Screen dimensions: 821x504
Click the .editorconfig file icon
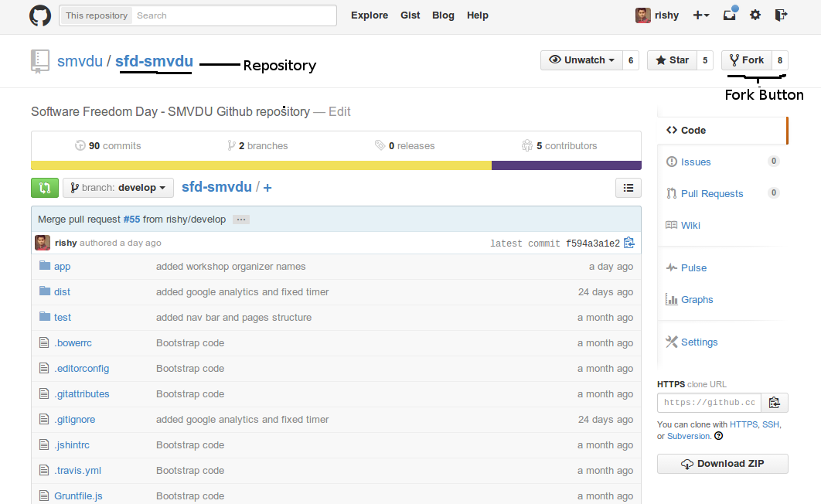point(44,369)
